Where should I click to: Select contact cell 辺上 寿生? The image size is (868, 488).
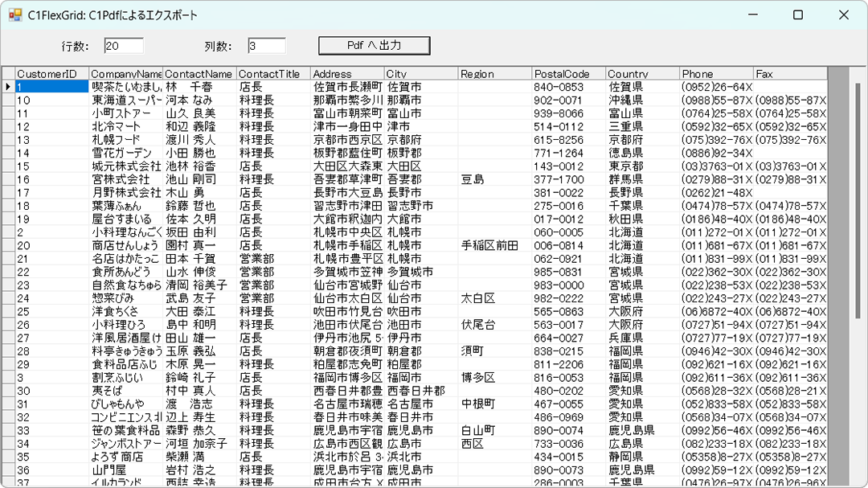pos(200,417)
